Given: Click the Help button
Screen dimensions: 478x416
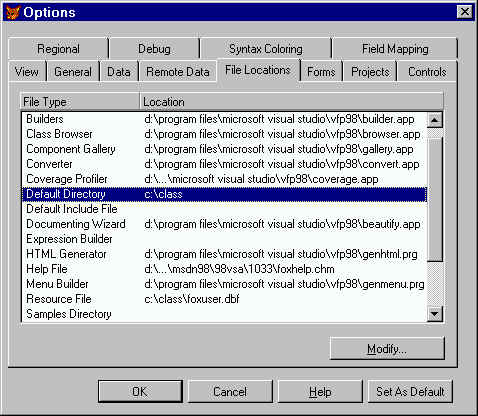Looking at the screenshot, I should [x=320, y=391].
